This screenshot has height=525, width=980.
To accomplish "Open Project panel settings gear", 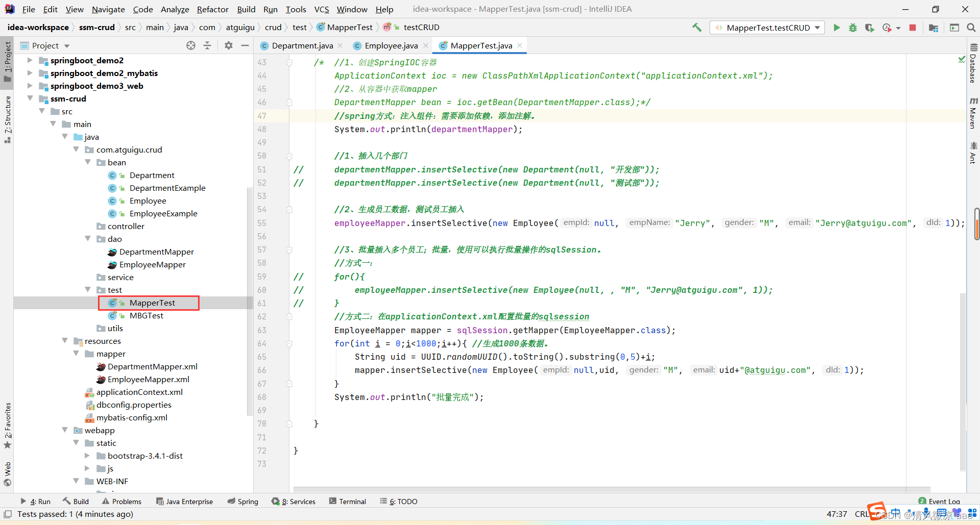I will tap(229, 45).
